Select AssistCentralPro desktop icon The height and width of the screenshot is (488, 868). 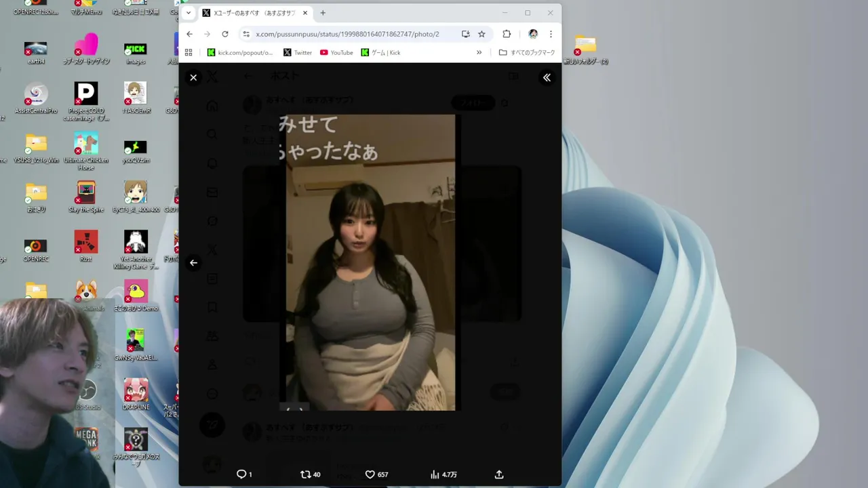click(36, 98)
